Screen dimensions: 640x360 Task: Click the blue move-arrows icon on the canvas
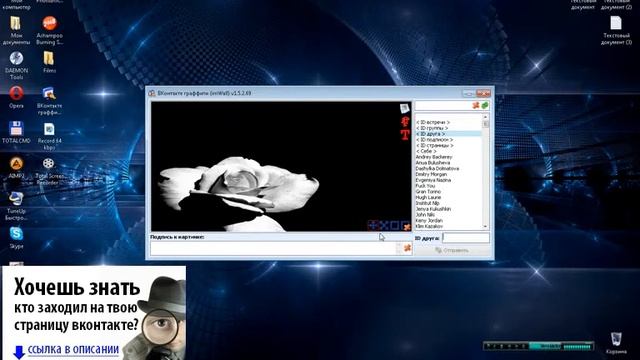coord(373,225)
